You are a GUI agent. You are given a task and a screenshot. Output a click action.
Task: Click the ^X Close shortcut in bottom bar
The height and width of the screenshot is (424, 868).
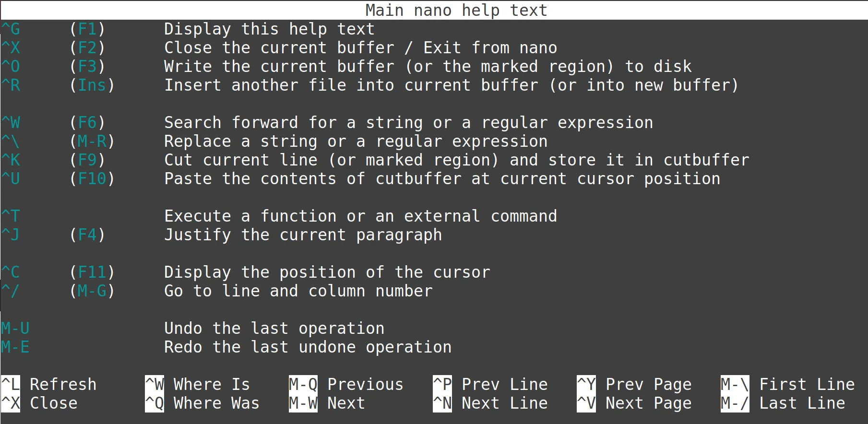pyautogui.click(x=39, y=403)
